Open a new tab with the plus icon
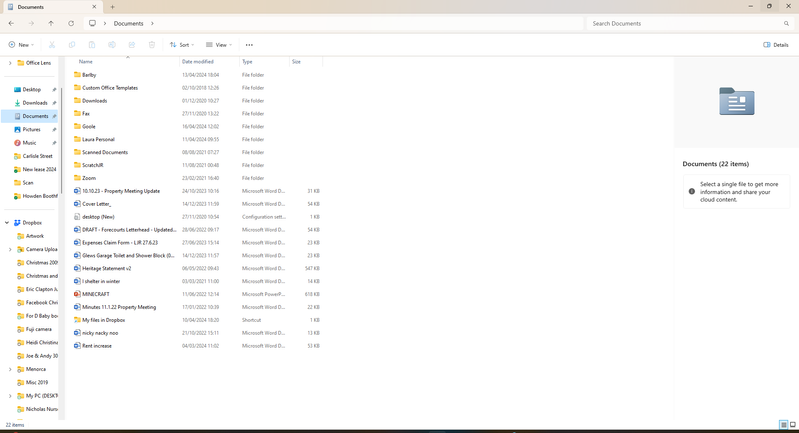 (112, 7)
